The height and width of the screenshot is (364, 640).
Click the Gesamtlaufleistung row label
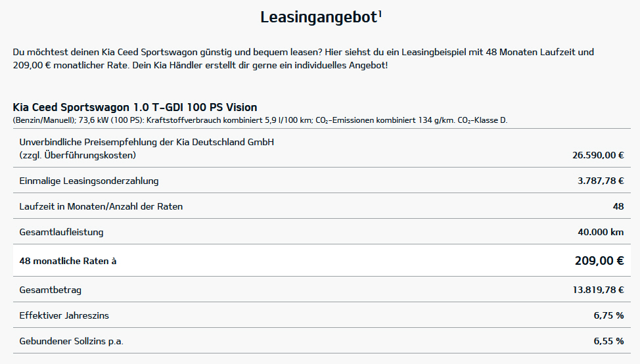tap(61, 232)
